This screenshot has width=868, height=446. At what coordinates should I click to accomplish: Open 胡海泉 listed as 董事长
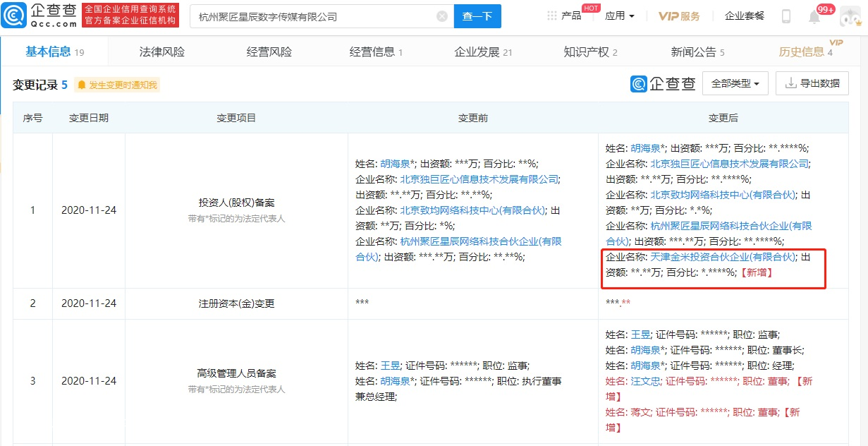pos(644,350)
